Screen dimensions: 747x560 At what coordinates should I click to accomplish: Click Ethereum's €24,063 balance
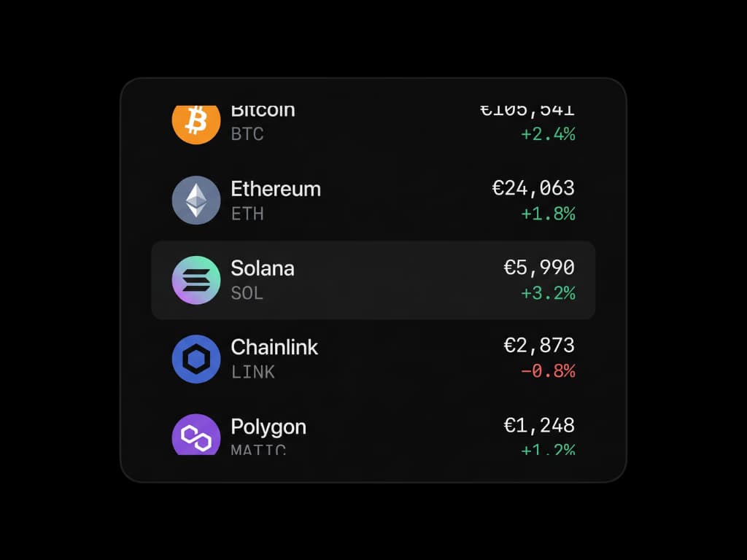533,189
